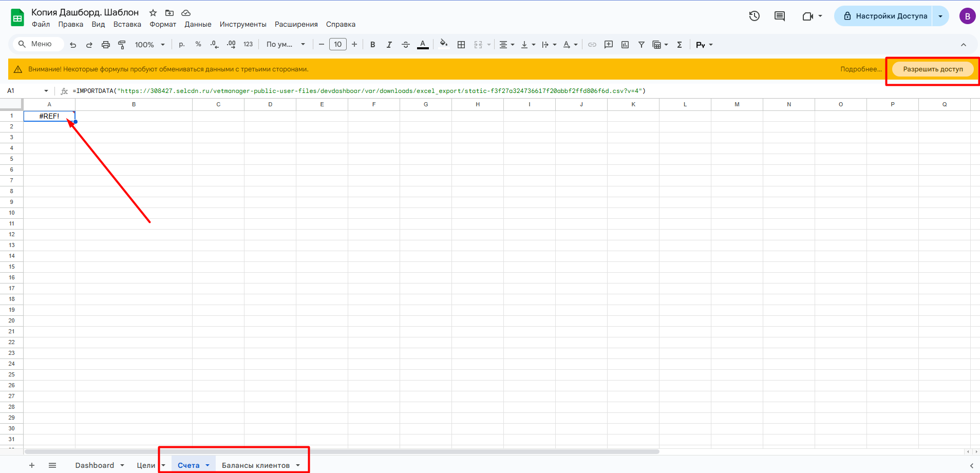The width and height of the screenshot is (980, 473).
Task: Select column B header
Action: pos(134,104)
